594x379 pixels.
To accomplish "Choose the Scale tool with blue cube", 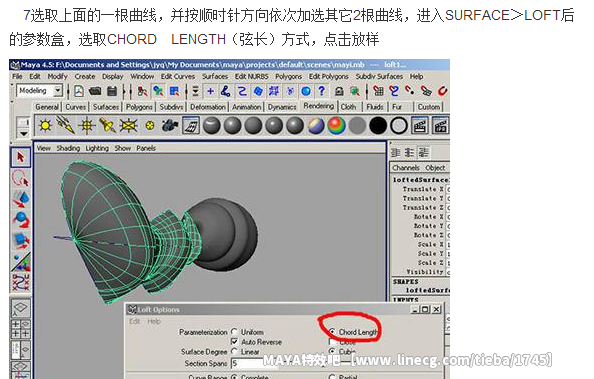I will [20, 241].
